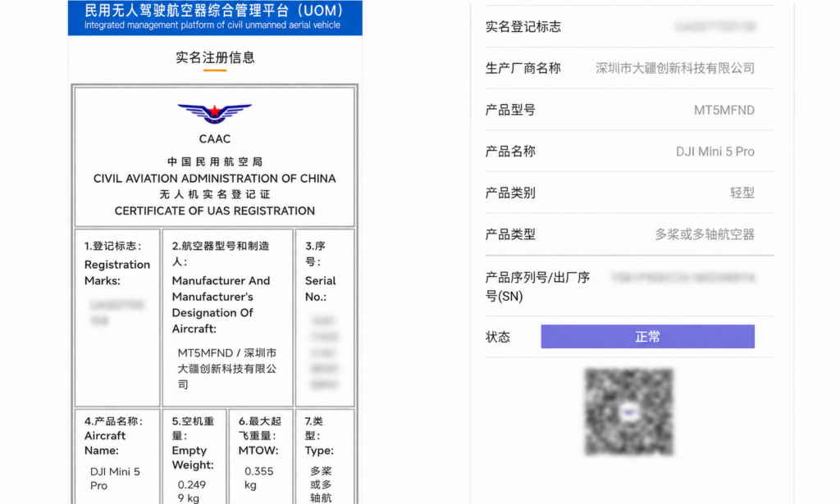Click the 产品类别 row label
840x504 pixels.
[x=510, y=193]
